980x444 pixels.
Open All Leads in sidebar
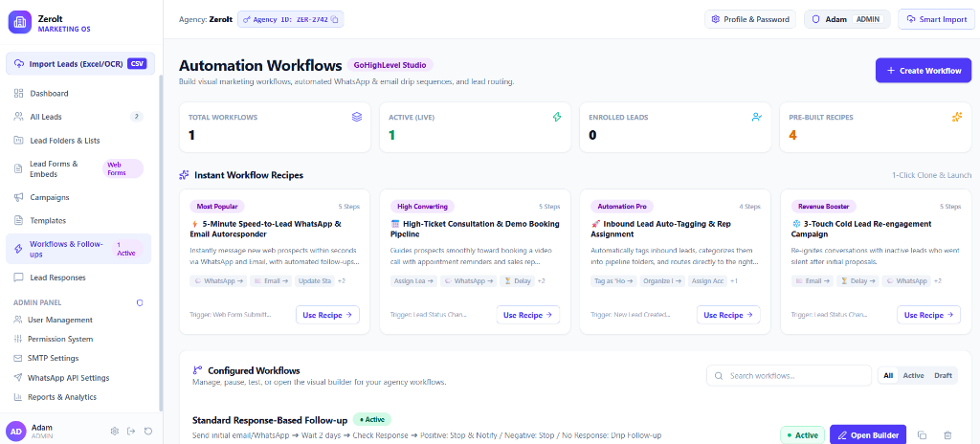[80, 117]
